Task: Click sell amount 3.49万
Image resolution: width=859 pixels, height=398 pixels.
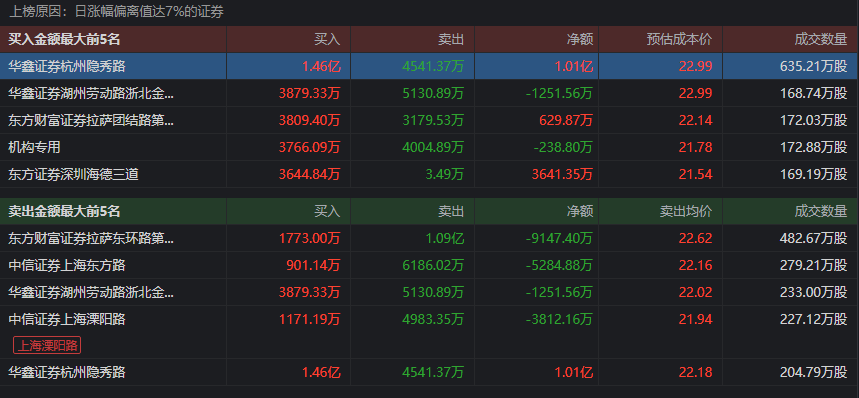Action: click(x=444, y=174)
